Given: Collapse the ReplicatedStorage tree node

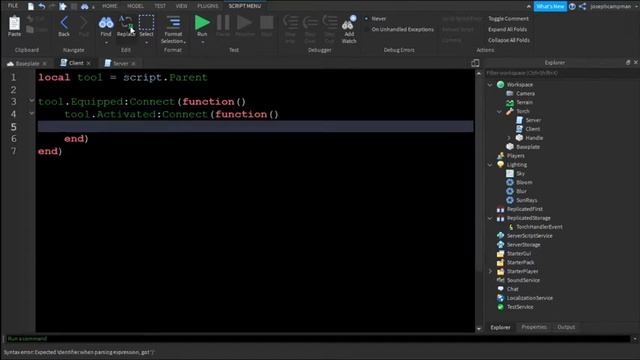Looking at the screenshot, I should pos(490,218).
